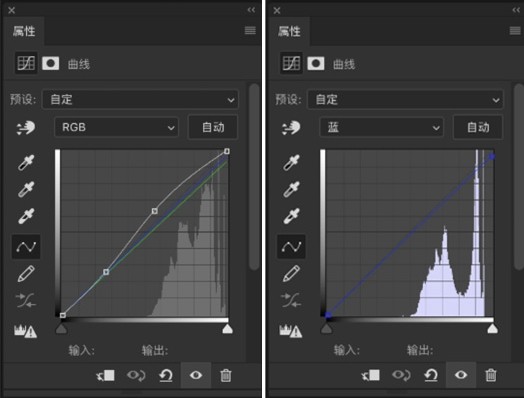This screenshot has height=398, width=524.
Task: Click the white point slider under RGB curve
Action: 228,329
